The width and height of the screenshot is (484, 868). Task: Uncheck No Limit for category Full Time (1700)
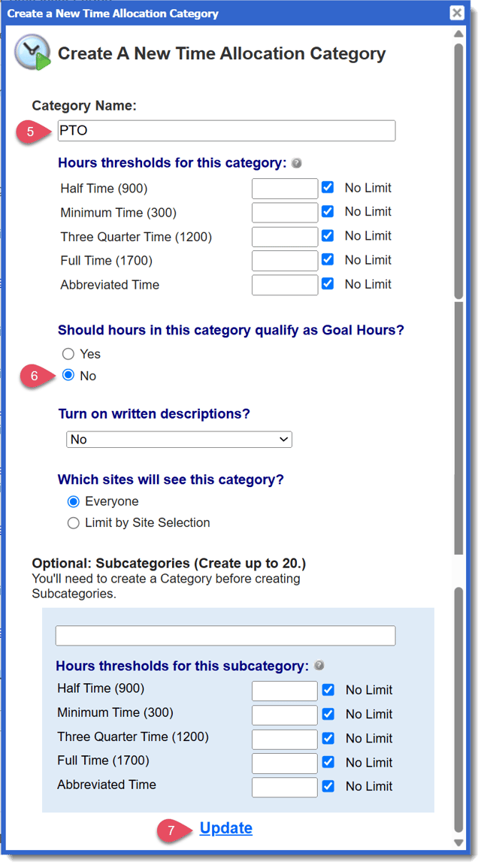tap(328, 260)
